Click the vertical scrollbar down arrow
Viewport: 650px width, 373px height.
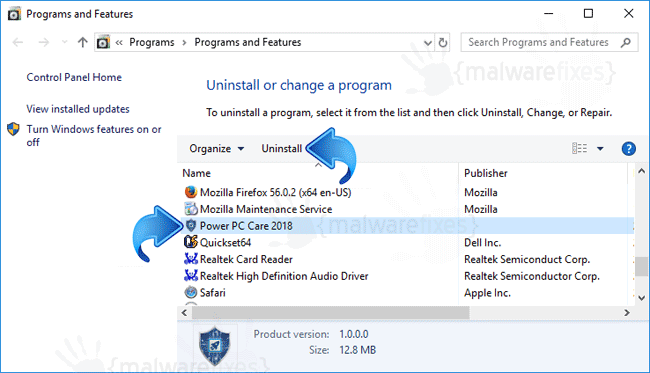click(641, 298)
